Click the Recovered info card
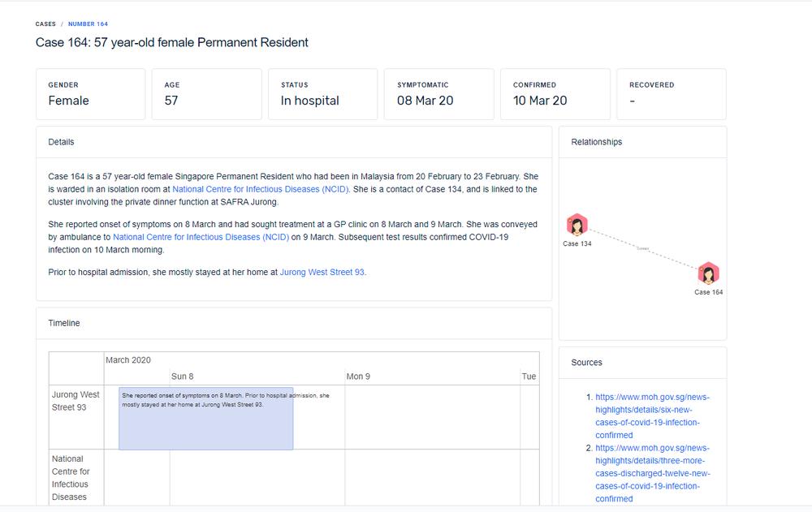The image size is (812, 512). point(672,94)
